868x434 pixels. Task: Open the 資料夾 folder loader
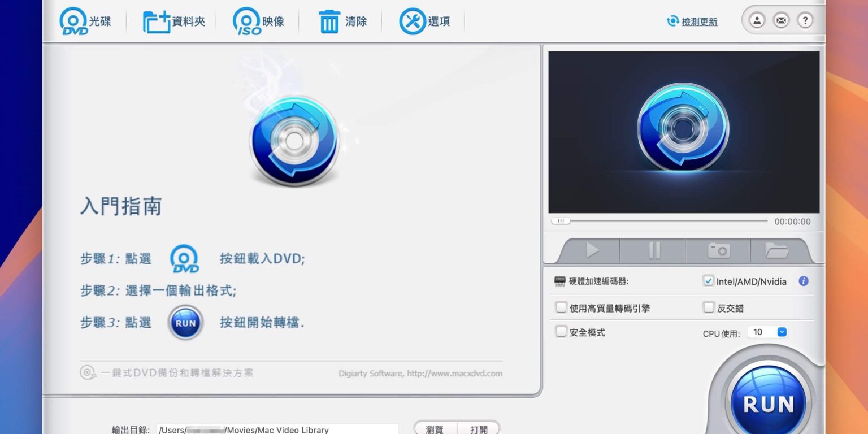[157, 22]
